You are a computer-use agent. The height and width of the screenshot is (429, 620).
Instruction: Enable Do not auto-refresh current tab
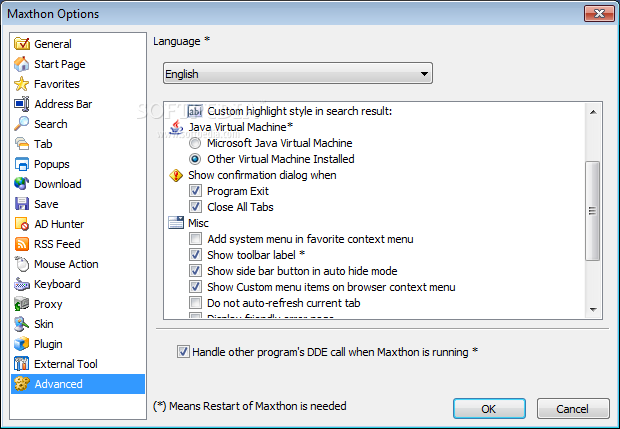point(195,302)
